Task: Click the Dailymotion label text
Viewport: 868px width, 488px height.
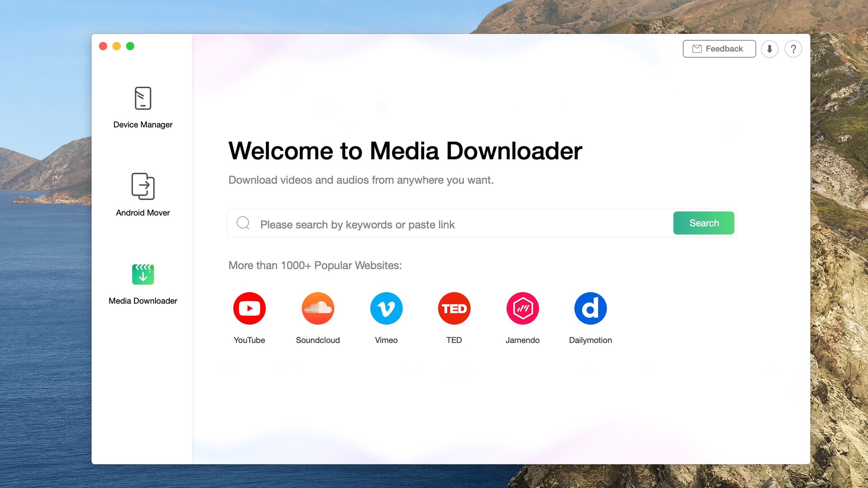Action: (590, 340)
